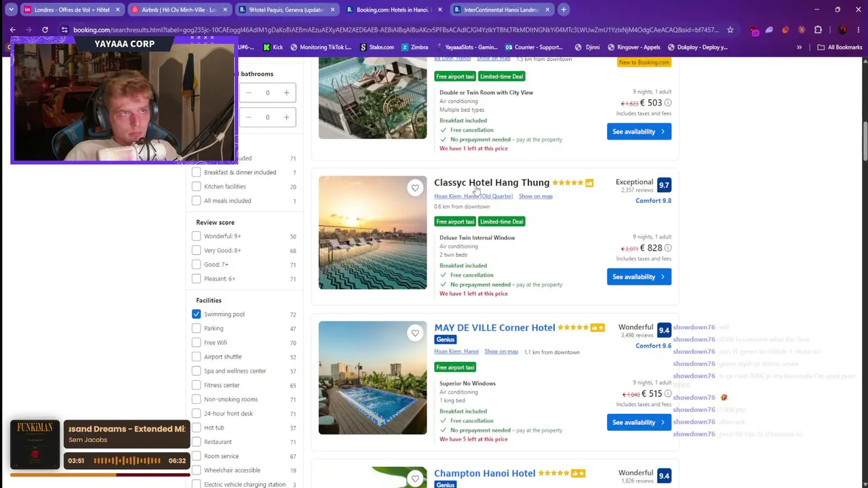Image resolution: width=868 pixels, height=488 pixels.
Task: Reload the Booking.com page
Action: (x=45, y=30)
